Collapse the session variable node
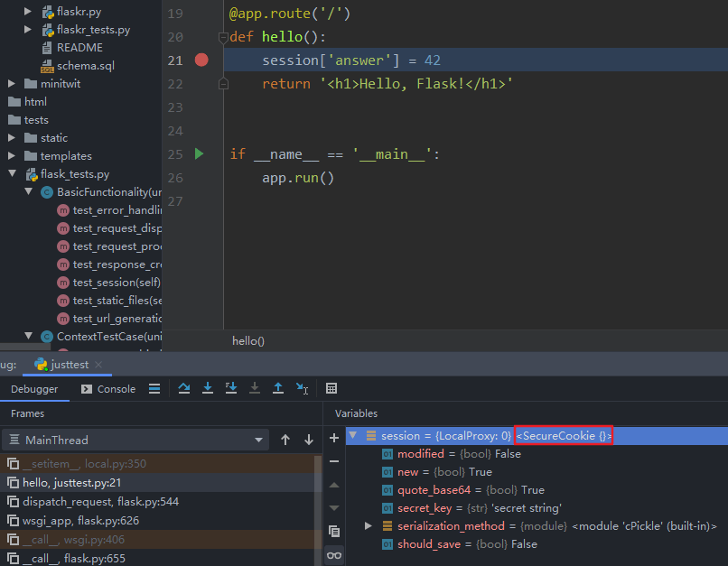This screenshot has width=728, height=566. tap(353, 435)
